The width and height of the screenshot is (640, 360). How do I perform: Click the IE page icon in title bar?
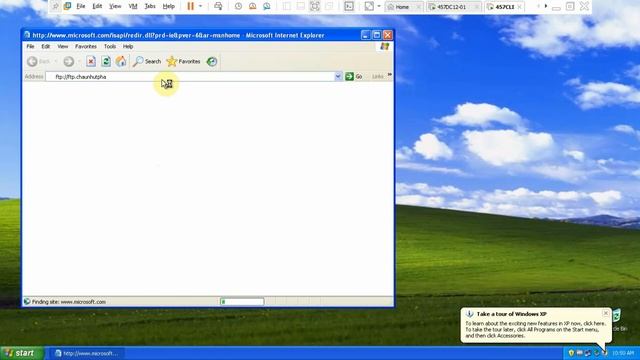tap(27, 35)
